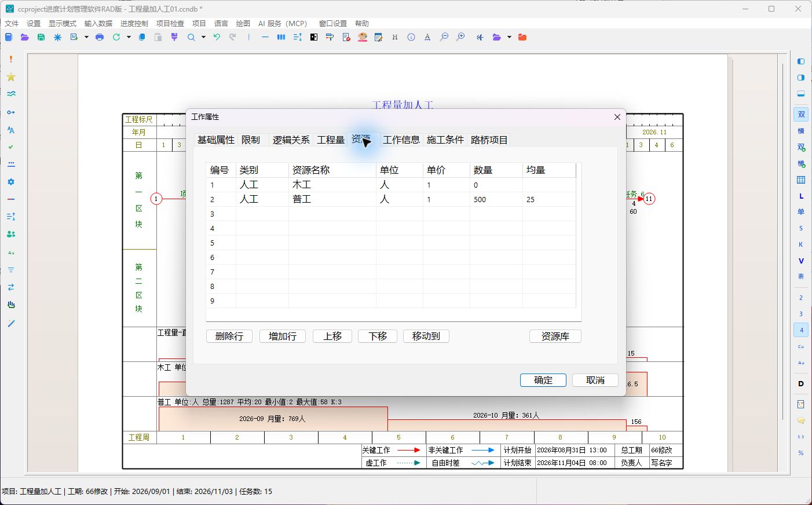Click the 移动到 button

point(426,336)
